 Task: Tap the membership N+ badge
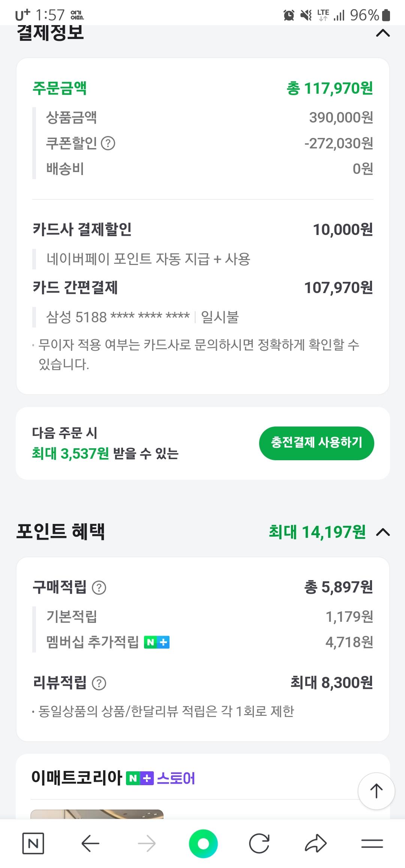[x=157, y=642]
